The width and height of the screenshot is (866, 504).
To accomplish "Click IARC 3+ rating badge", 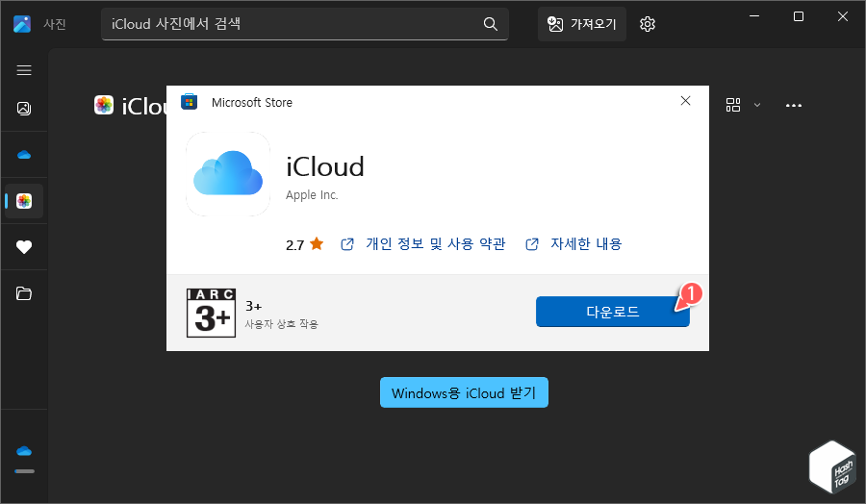I will coord(211,313).
